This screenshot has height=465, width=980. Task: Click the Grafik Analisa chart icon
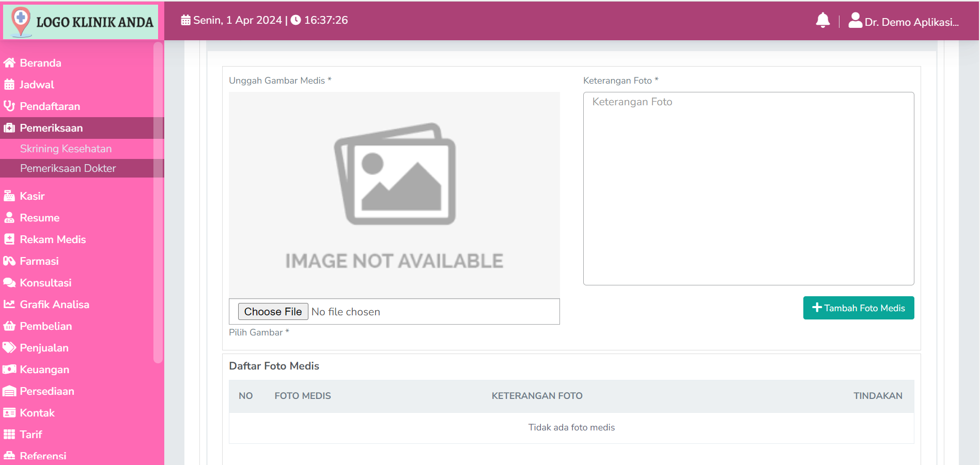pos(9,304)
